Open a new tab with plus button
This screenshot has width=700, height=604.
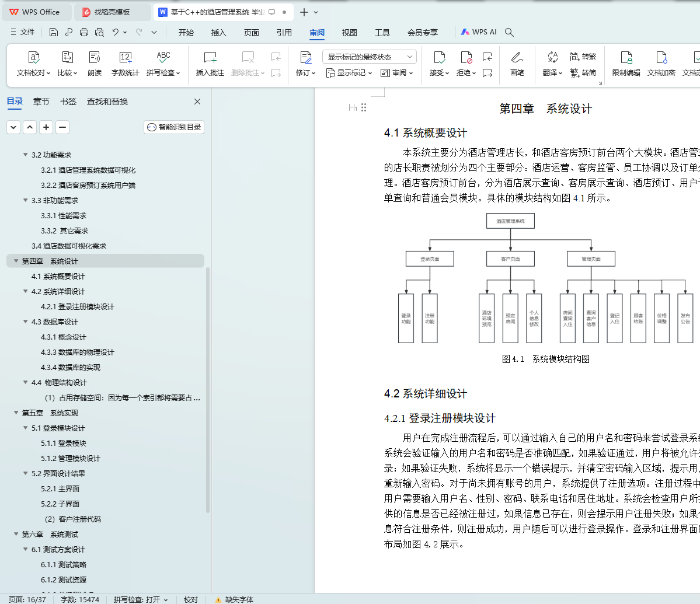click(x=304, y=12)
